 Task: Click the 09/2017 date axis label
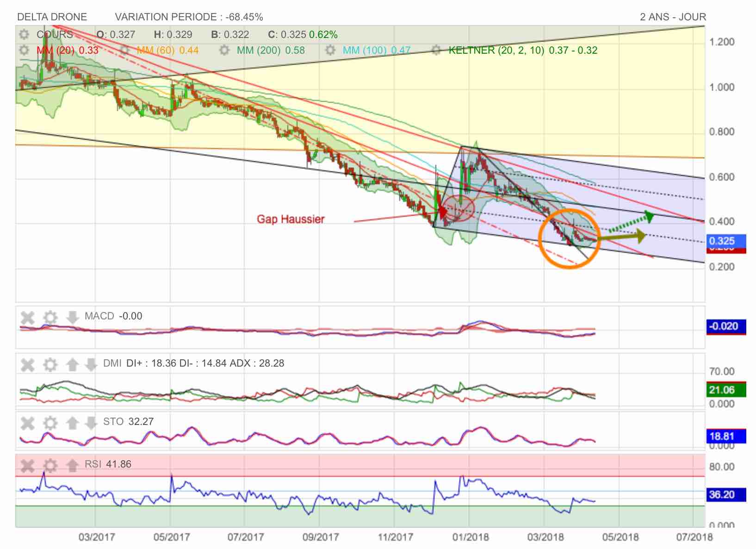[x=320, y=537]
